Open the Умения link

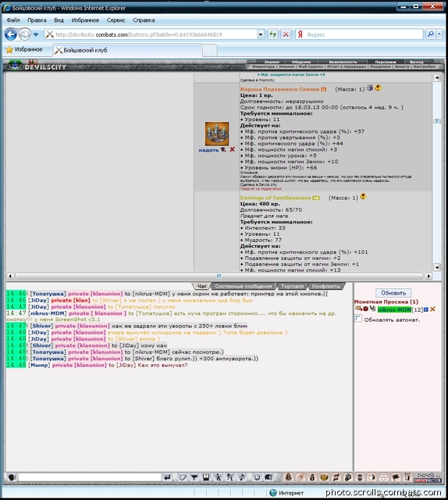tap(286, 66)
